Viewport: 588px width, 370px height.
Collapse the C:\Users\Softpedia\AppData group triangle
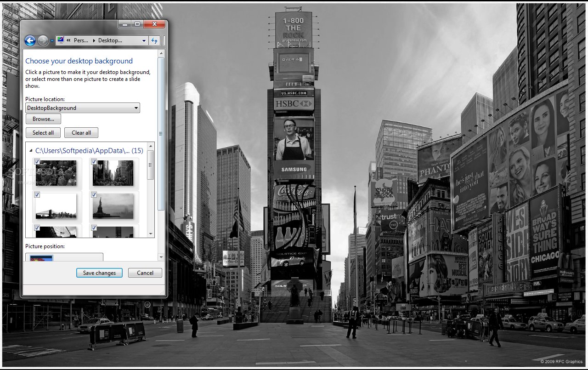click(x=31, y=151)
